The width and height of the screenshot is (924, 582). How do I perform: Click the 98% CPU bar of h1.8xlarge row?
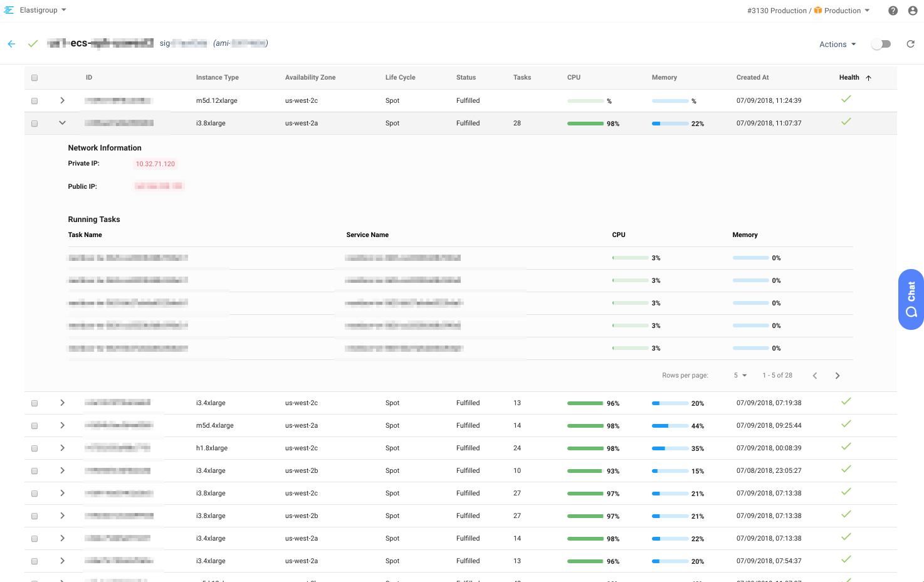(585, 448)
